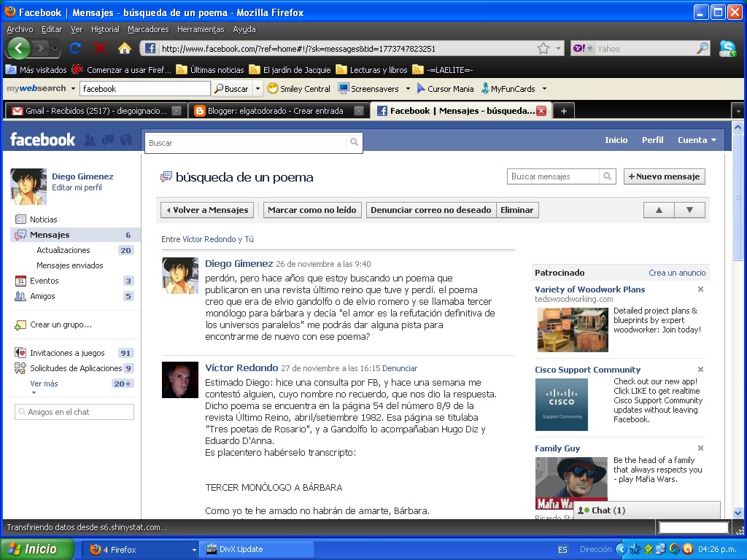
Task: Click the Crea un anuncio link
Action: [x=677, y=273]
